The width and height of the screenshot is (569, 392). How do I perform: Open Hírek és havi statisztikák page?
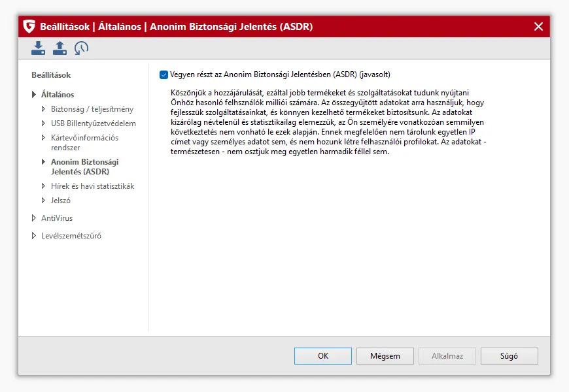[92, 186]
